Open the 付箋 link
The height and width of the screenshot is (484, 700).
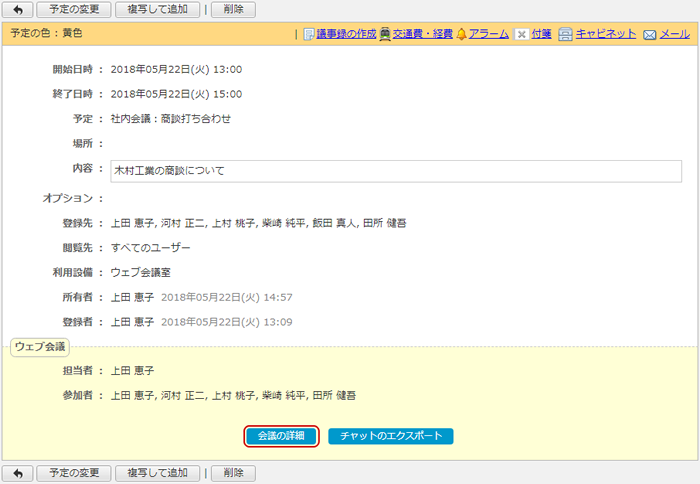(541, 34)
